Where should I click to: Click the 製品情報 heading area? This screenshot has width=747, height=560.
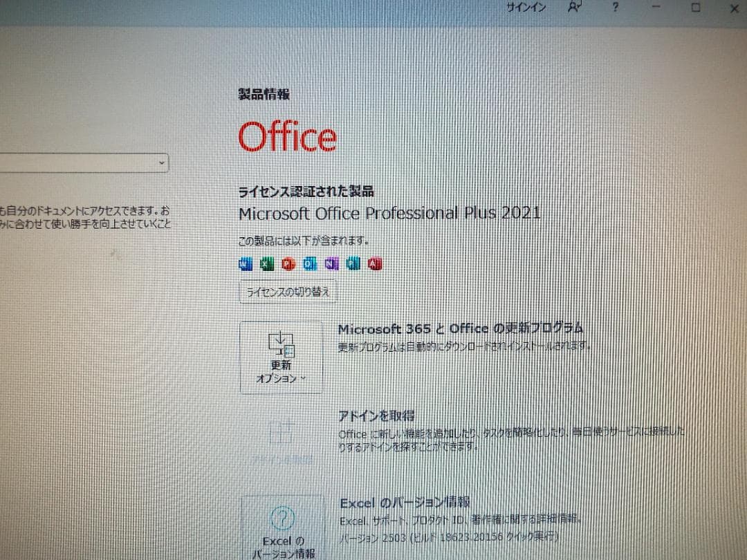tap(264, 95)
